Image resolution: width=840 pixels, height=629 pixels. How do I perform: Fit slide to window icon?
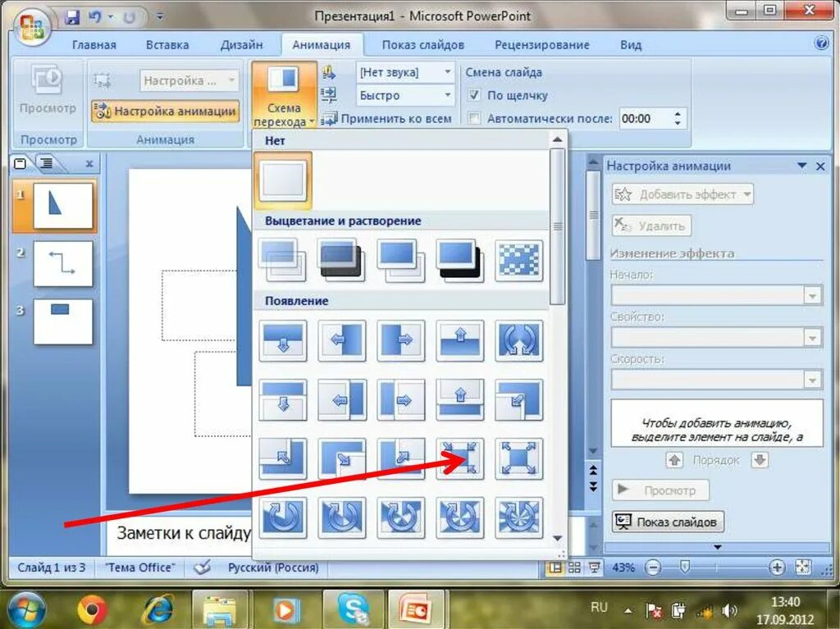[x=803, y=567]
